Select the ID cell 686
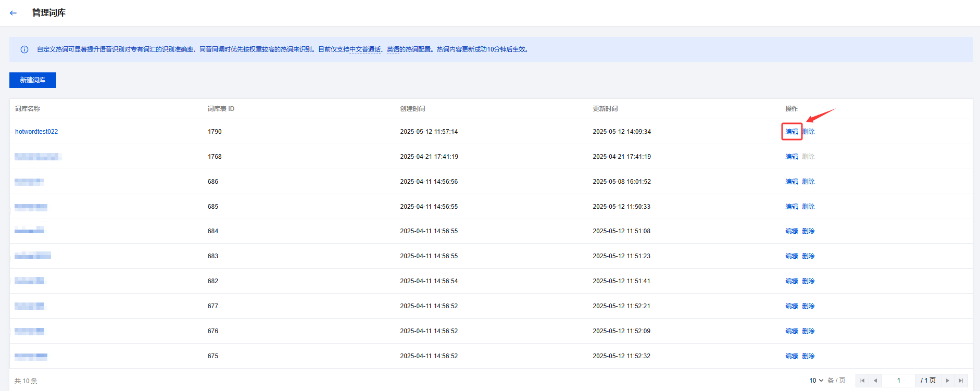The height and width of the screenshot is (391, 980). (x=213, y=182)
